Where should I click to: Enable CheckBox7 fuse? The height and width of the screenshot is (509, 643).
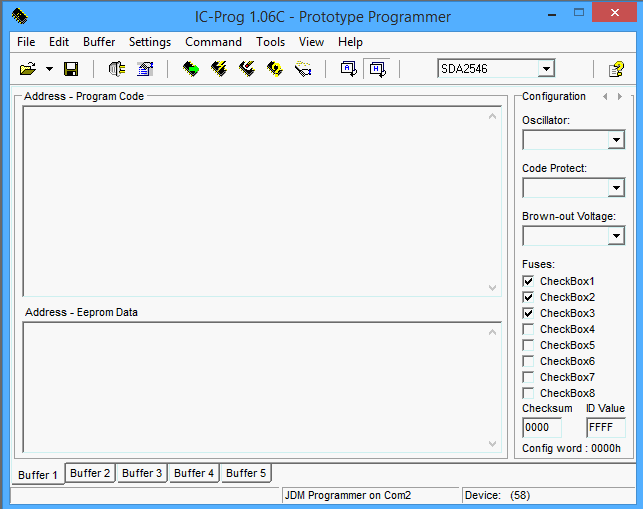(x=528, y=377)
